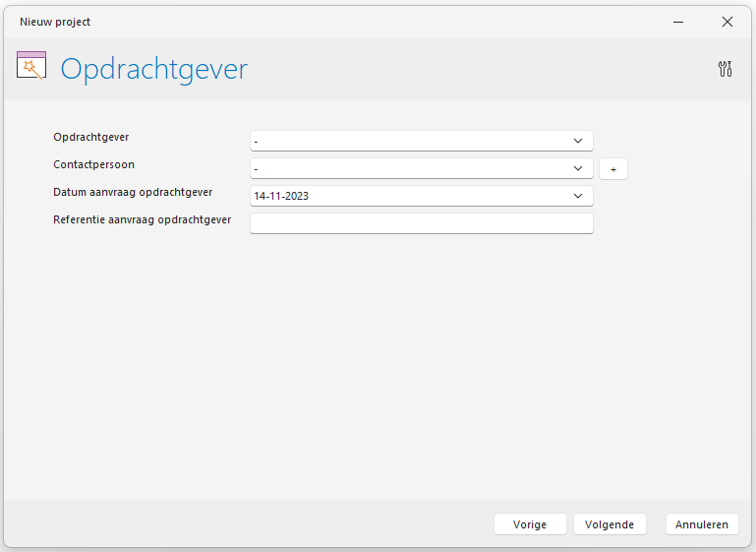Click the Referentie aanvraag opdrachtgever label
This screenshot has height=552, width=756.
tap(143, 219)
